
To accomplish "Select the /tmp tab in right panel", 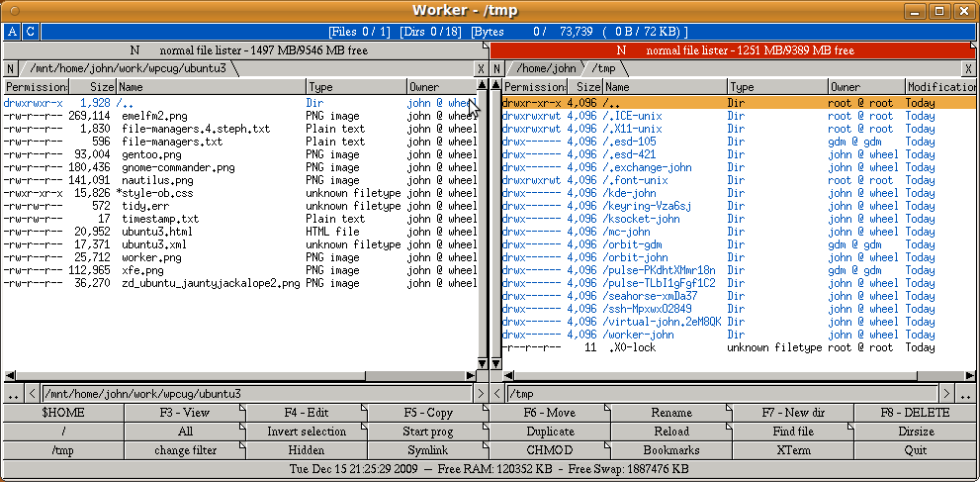I will point(603,68).
